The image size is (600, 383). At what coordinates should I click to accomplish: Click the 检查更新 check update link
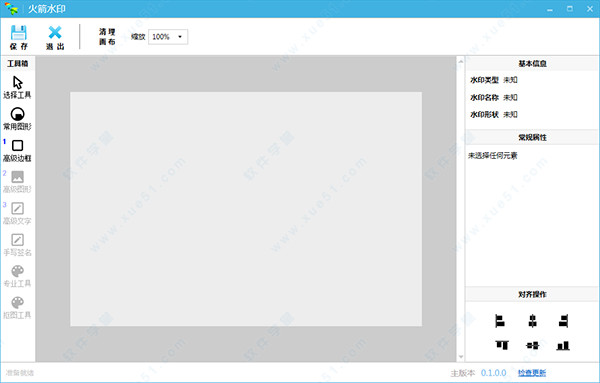click(x=532, y=373)
